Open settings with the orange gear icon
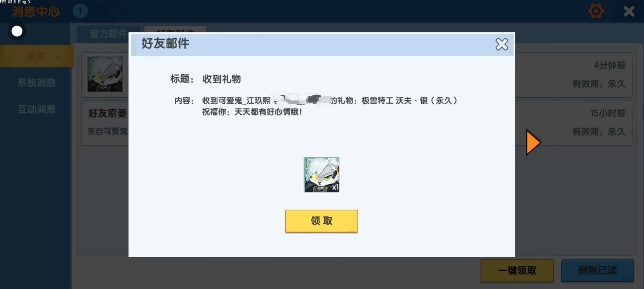644x289 pixels. pos(596,11)
